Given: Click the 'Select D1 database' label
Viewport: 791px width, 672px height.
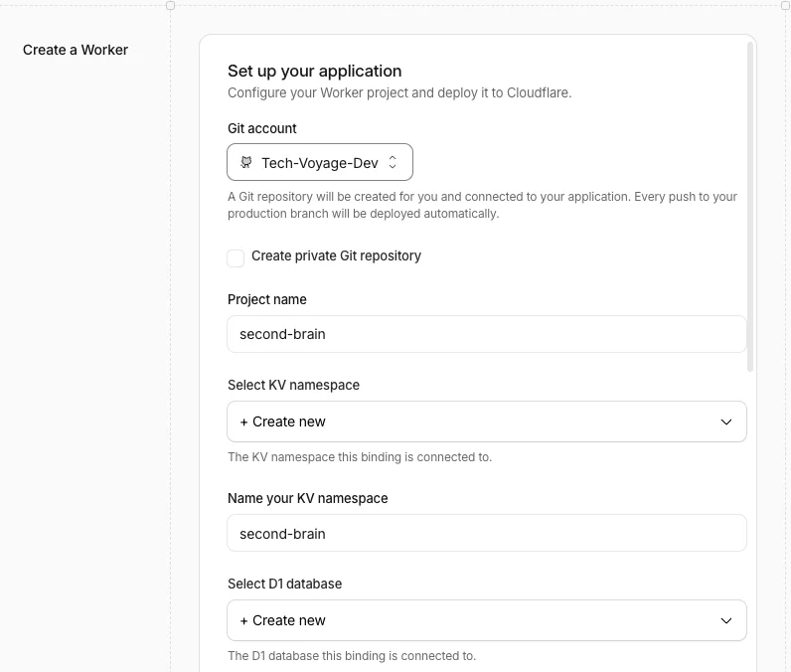Looking at the screenshot, I should tap(284, 584).
